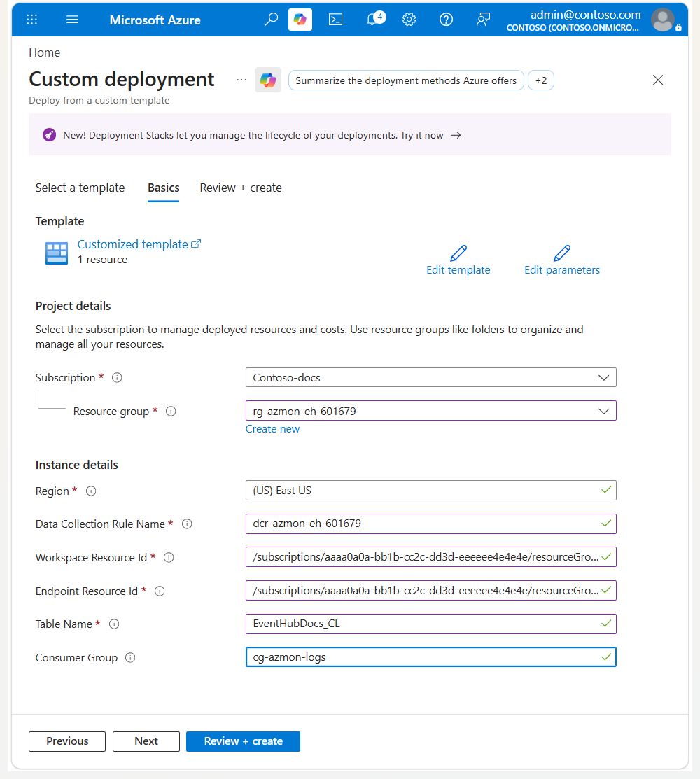Screen dimensions: 700x779
Task: Click the arrow after Try it now
Action: pos(456,135)
